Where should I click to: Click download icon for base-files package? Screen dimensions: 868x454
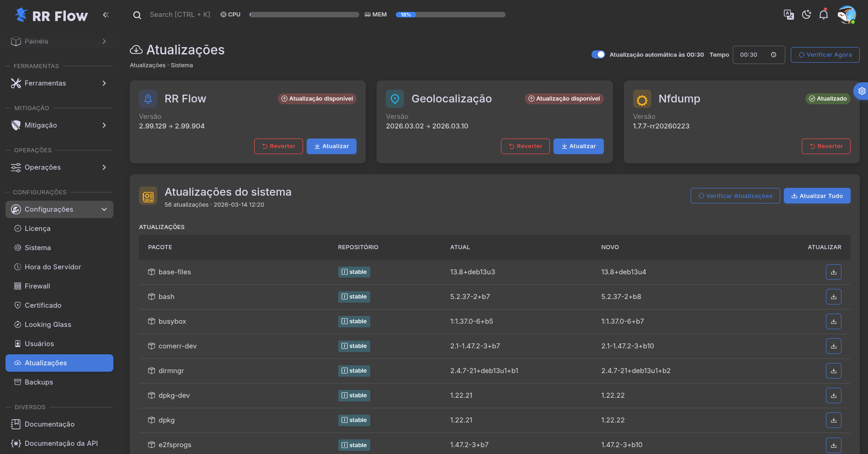point(833,272)
